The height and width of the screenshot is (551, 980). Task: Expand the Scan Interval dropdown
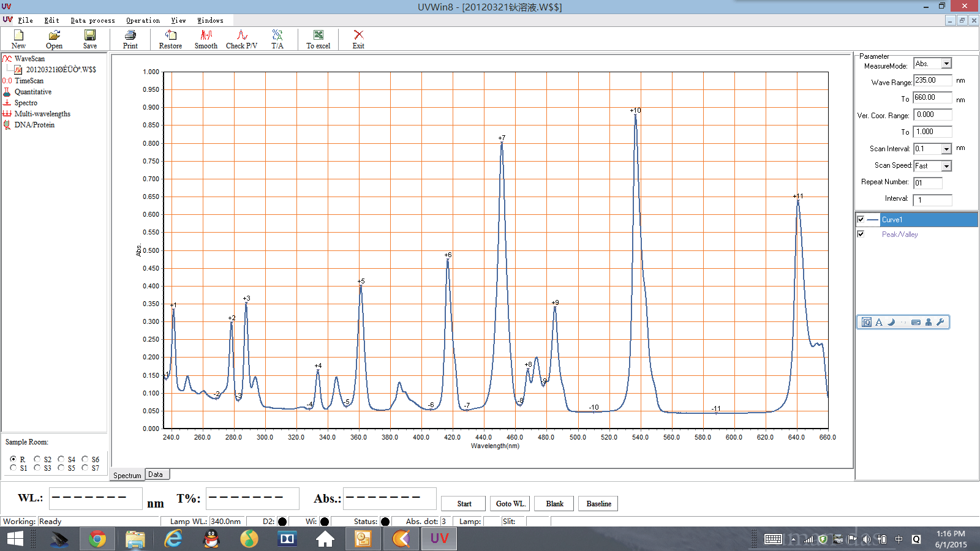[x=946, y=149]
